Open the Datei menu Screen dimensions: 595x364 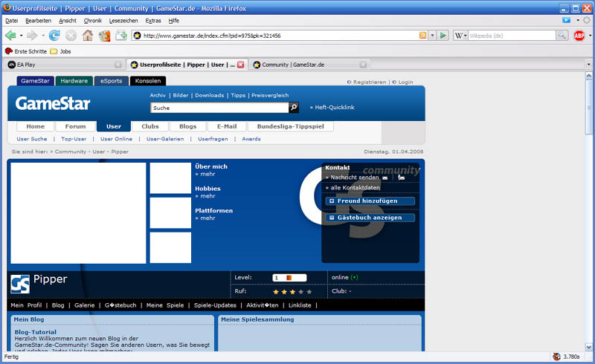(12, 21)
